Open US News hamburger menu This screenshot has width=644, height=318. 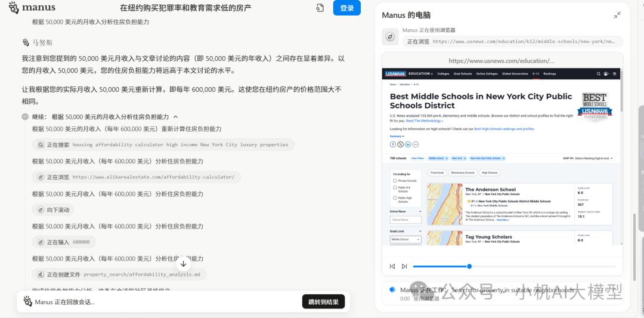(614, 74)
